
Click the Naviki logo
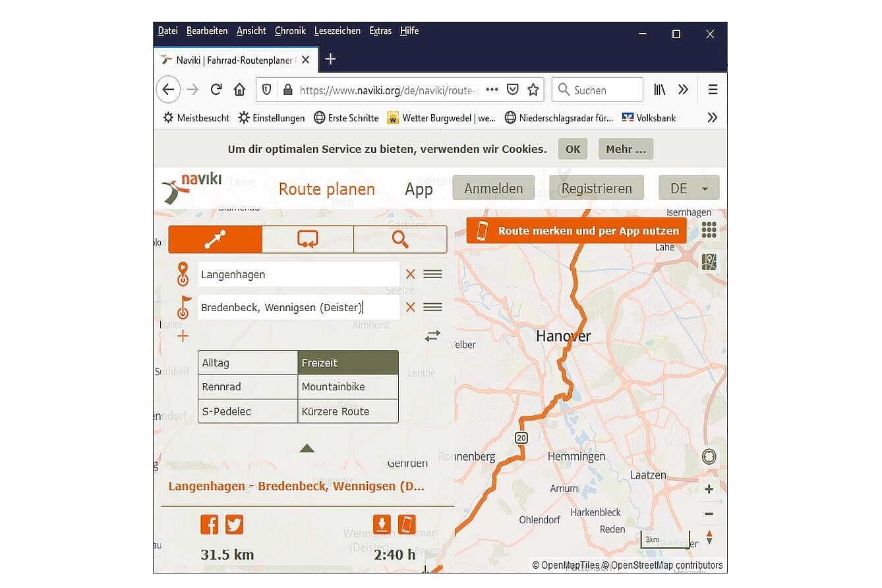(x=192, y=188)
